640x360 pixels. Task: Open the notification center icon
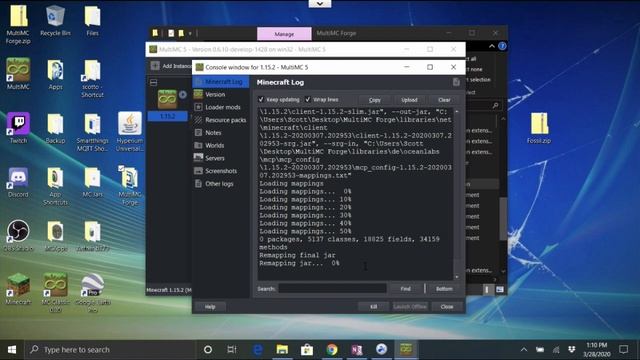[623, 349]
